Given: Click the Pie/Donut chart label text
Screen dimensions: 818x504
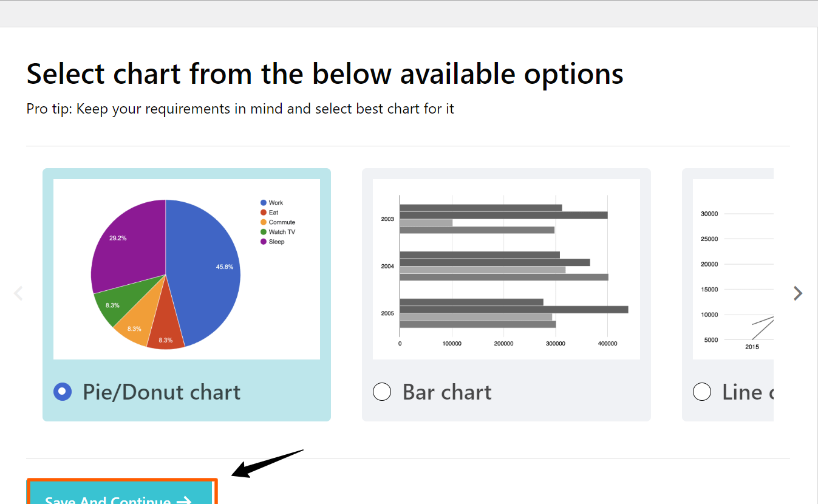Looking at the screenshot, I should coord(161,392).
